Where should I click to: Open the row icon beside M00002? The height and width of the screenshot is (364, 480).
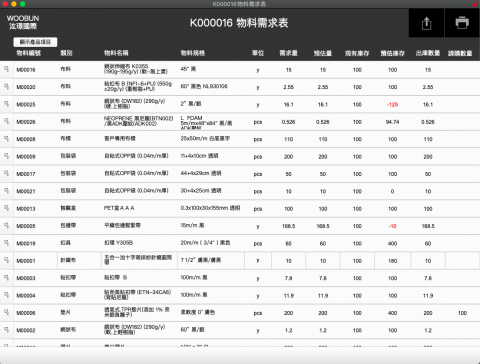pos(6,330)
